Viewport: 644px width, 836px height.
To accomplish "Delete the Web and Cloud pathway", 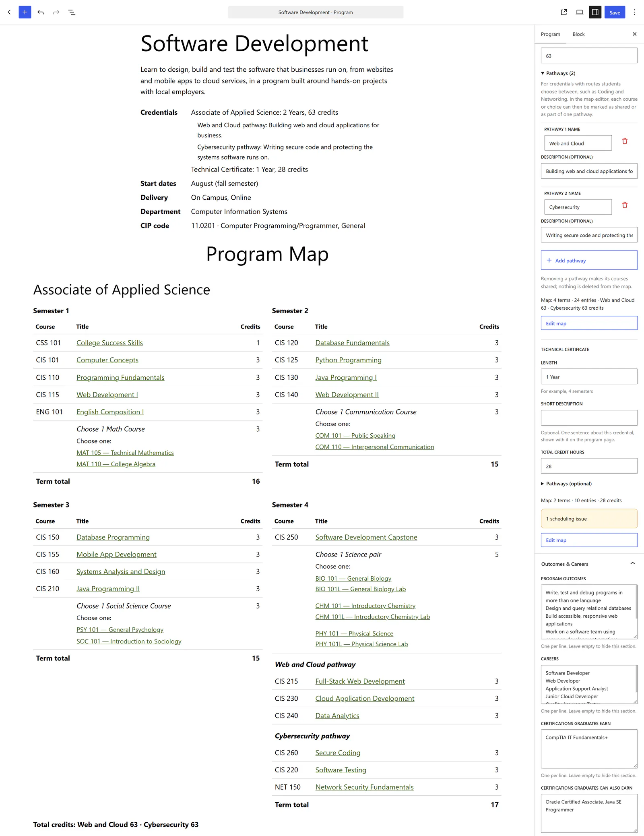I will tap(625, 141).
